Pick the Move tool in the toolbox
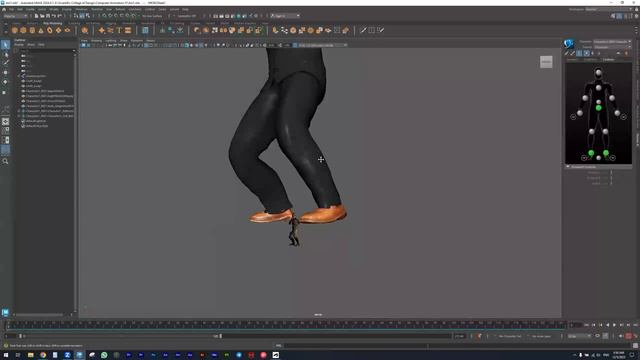The image size is (640, 360). [5, 73]
